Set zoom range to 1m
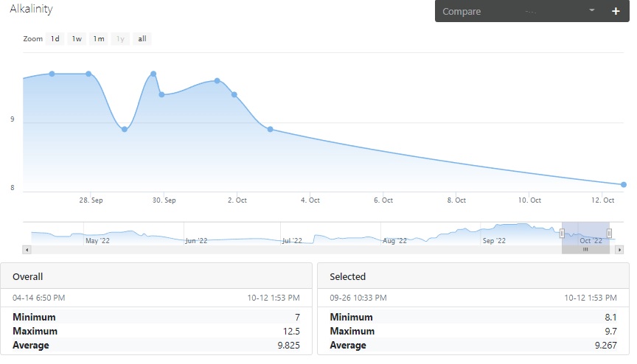637x364 pixels. (99, 39)
